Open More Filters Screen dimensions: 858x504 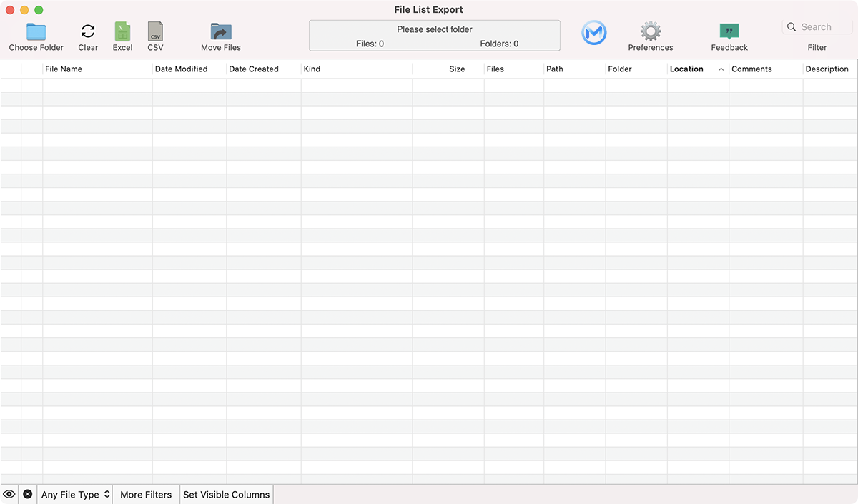tap(146, 494)
